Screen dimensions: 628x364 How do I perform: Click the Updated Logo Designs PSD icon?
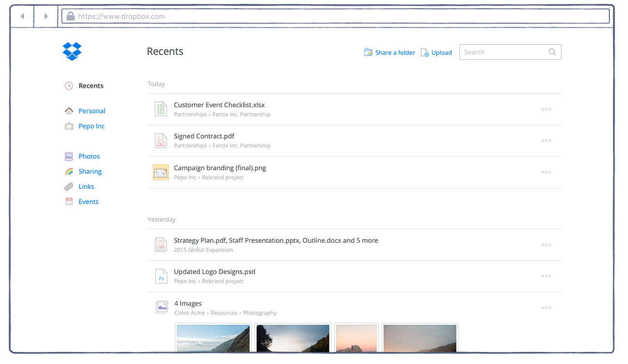[x=161, y=276]
